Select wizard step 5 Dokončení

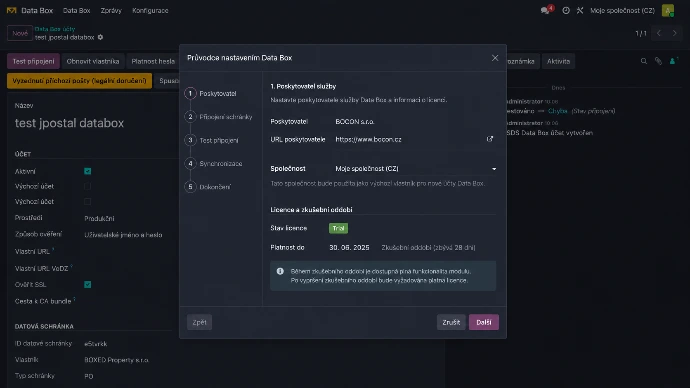[208, 187]
